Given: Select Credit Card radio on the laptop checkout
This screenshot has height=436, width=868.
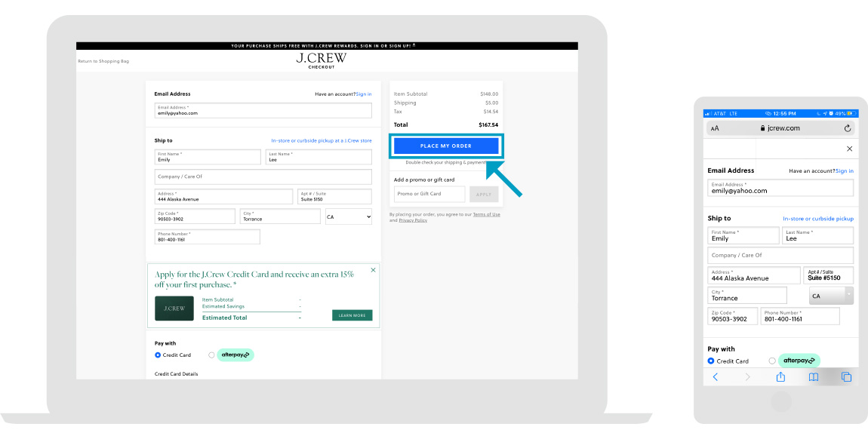Looking at the screenshot, I should [x=158, y=355].
